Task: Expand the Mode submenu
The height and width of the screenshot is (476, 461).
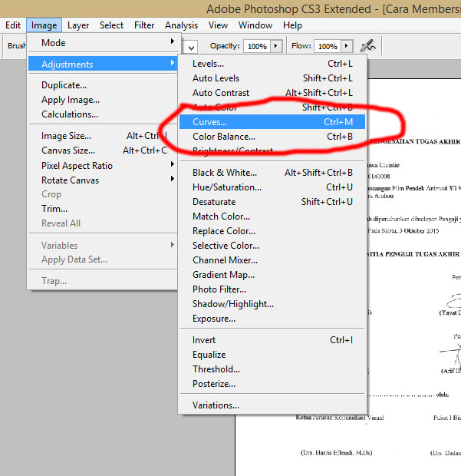Action: click(x=103, y=43)
